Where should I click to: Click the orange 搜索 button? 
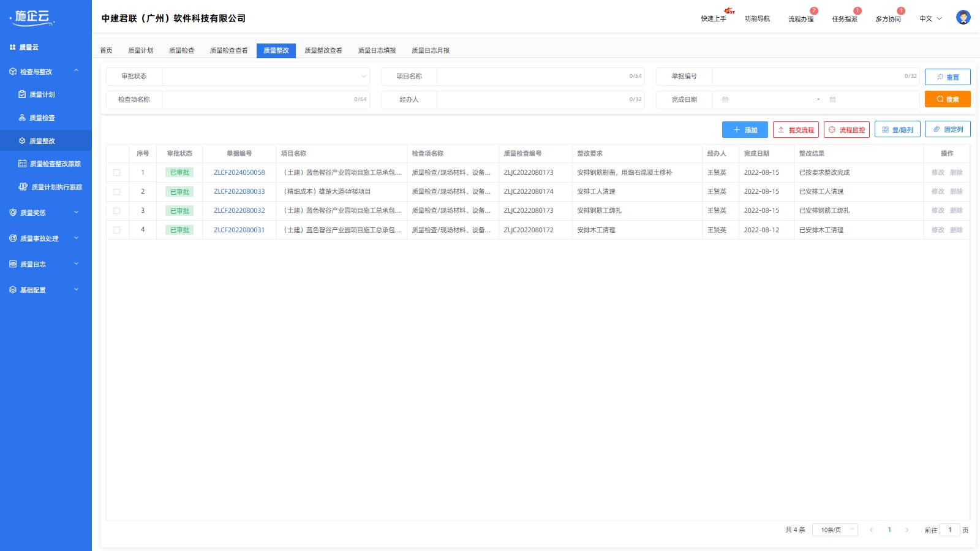coord(947,99)
